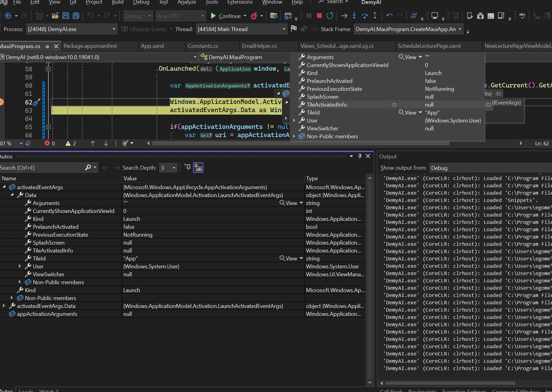Open the Show output from Debug dropdown
Viewport: 552px width, 392px height.
(490, 168)
